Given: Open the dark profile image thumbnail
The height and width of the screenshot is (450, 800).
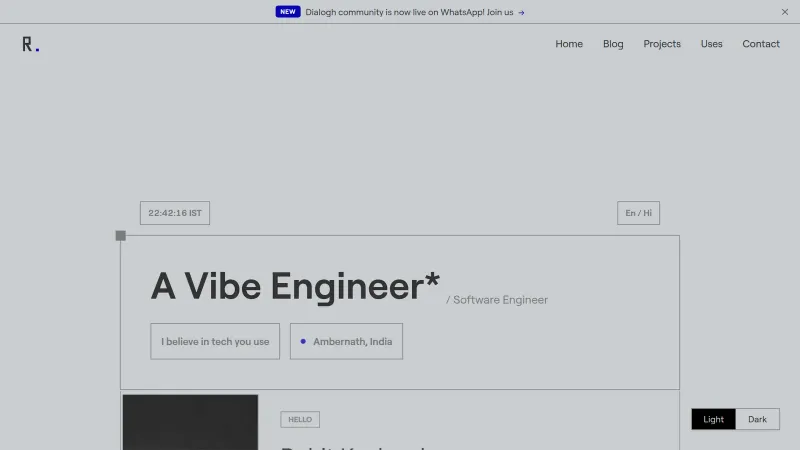Looking at the screenshot, I should pos(190,422).
